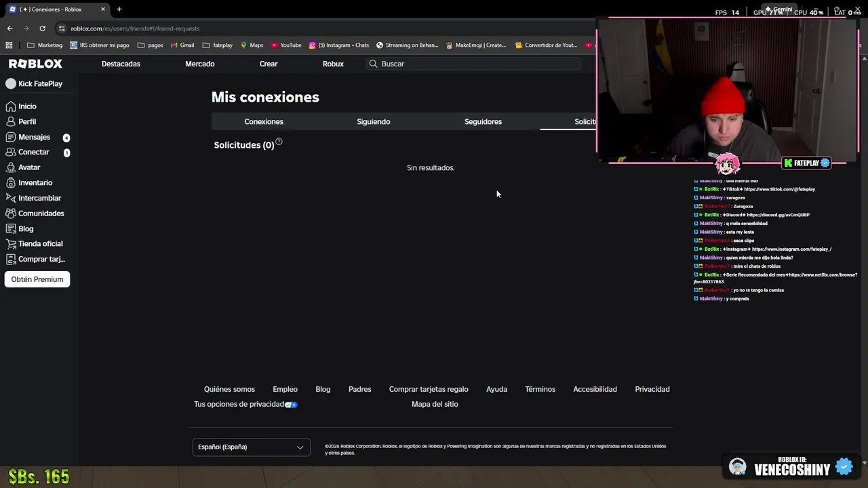Image resolution: width=868 pixels, height=488 pixels.
Task: Open Avatar in the sidebar
Action: 23,167
